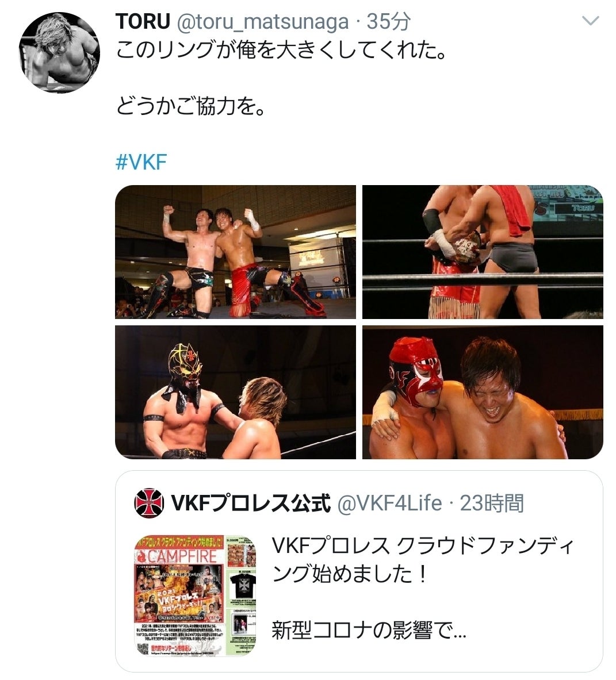Open the VKF iron cross logo avatar
The image size is (616, 680).
click(149, 503)
